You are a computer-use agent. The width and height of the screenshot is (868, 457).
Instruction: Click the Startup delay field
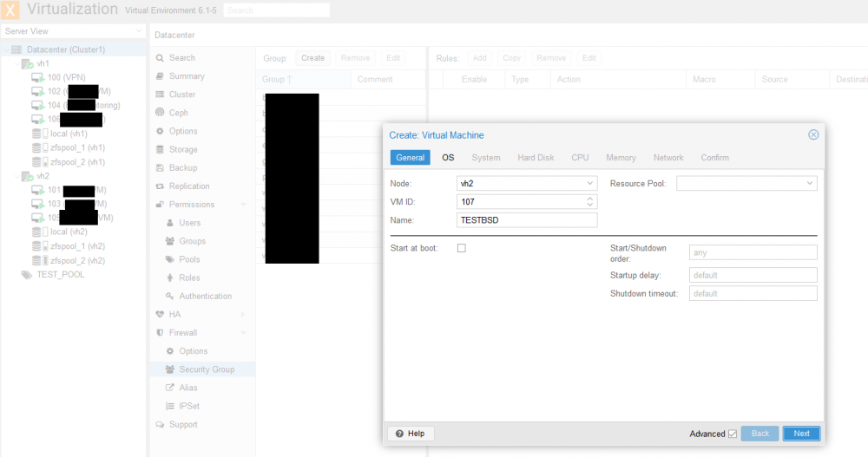(753, 276)
